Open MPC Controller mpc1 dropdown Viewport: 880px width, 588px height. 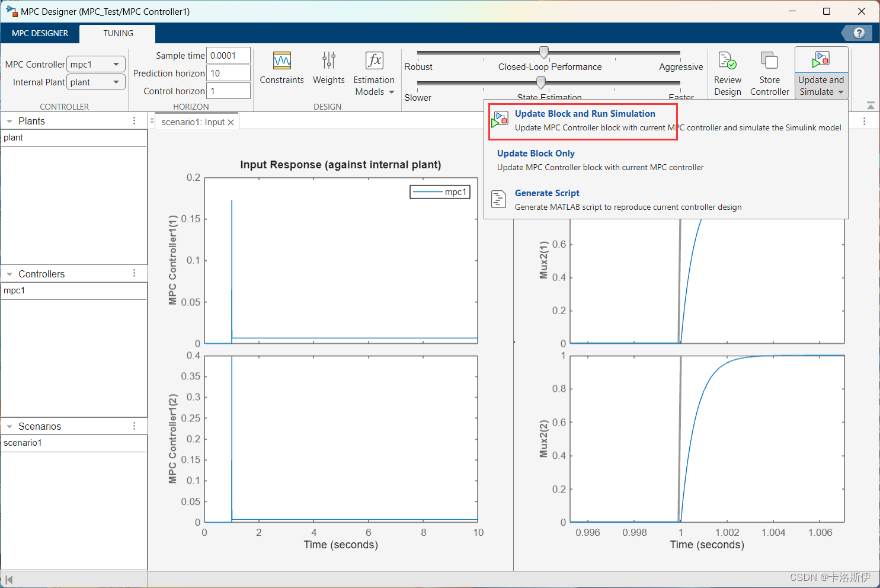point(96,64)
